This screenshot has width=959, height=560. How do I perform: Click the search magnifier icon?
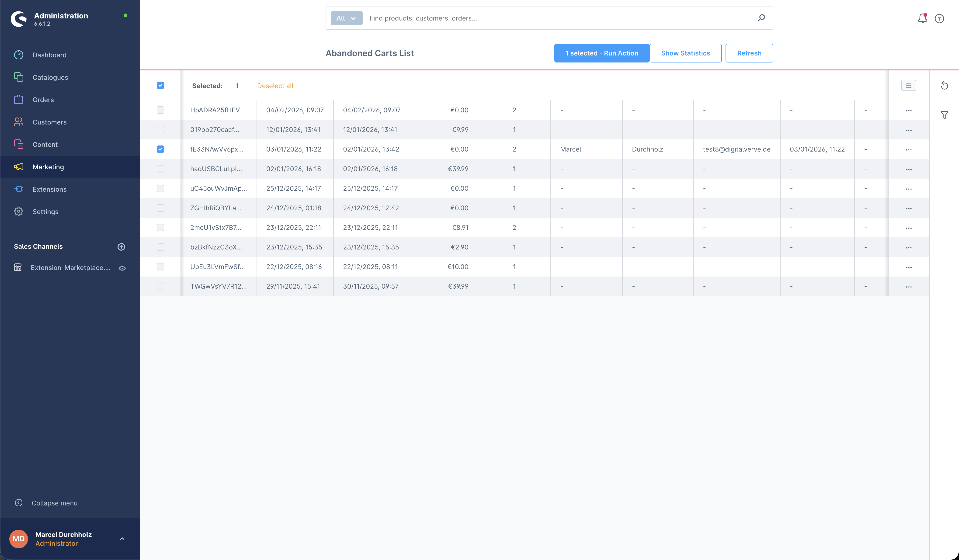coord(761,18)
